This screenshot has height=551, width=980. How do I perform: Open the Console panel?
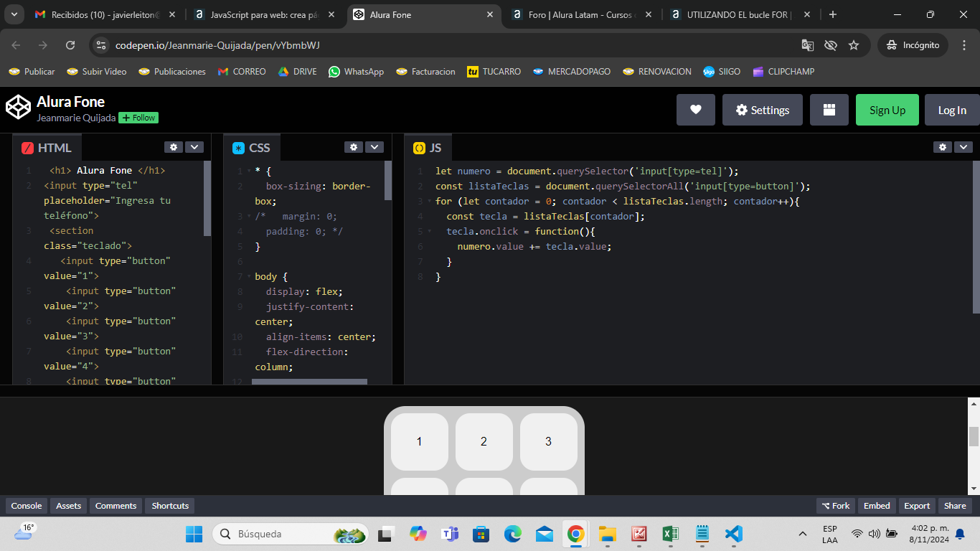[x=27, y=506]
